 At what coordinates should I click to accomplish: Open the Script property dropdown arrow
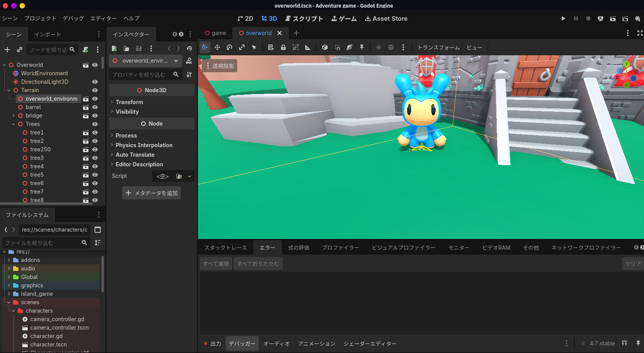(x=190, y=176)
